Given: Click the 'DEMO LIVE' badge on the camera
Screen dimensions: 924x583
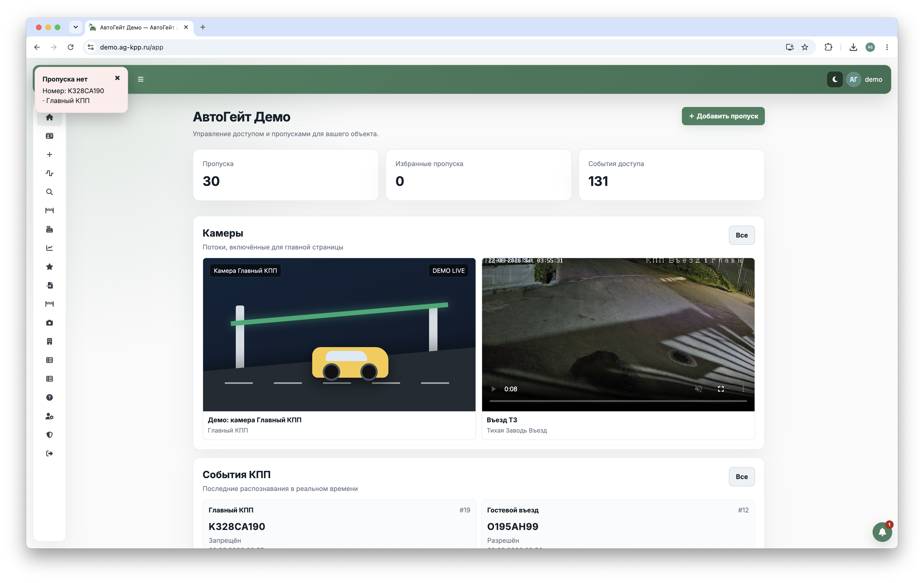Looking at the screenshot, I should coord(449,271).
